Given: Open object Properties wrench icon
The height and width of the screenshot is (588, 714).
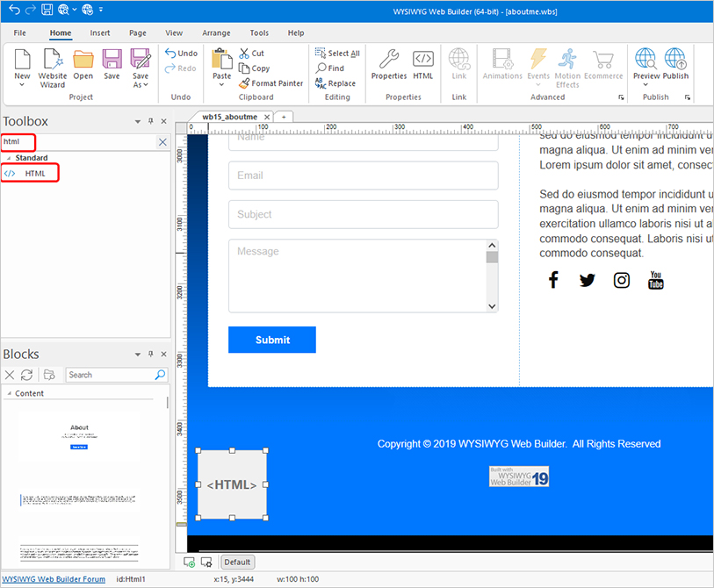Looking at the screenshot, I should [x=389, y=59].
